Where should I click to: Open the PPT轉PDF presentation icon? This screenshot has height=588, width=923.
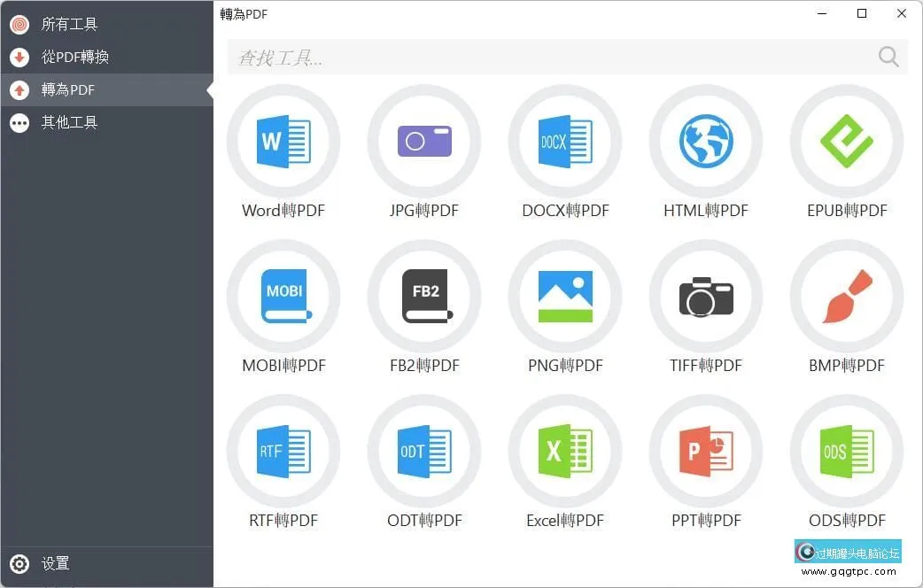click(x=706, y=451)
